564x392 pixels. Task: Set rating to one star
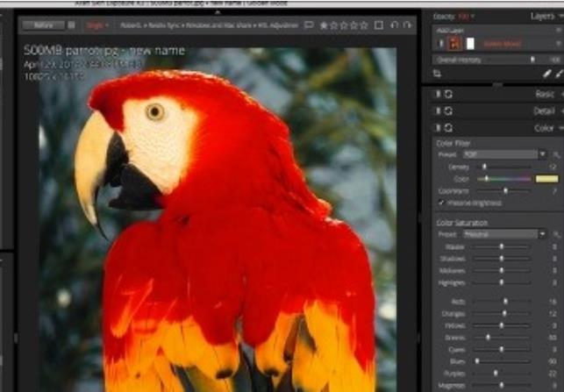tap(324, 25)
